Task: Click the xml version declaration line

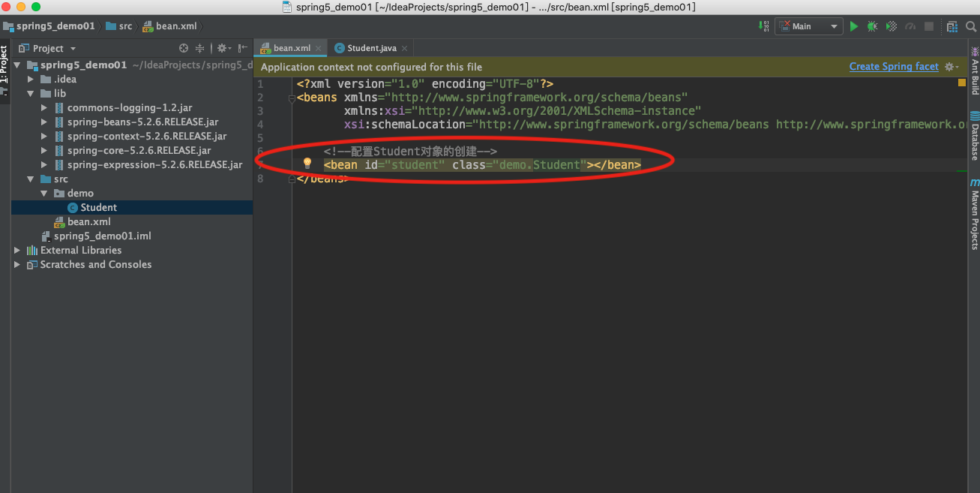Action: 424,84
